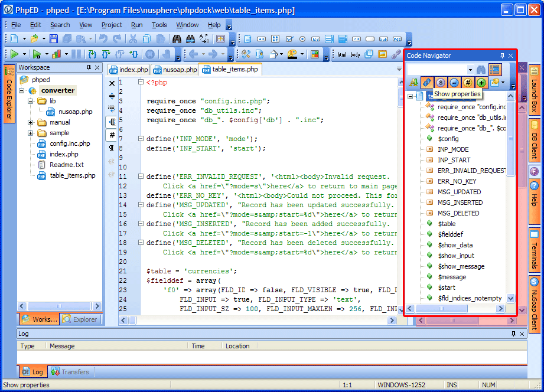Toggle sync with editor in Code Navigator
This screenshot has height=392, width=544.
tap(426, 83)
